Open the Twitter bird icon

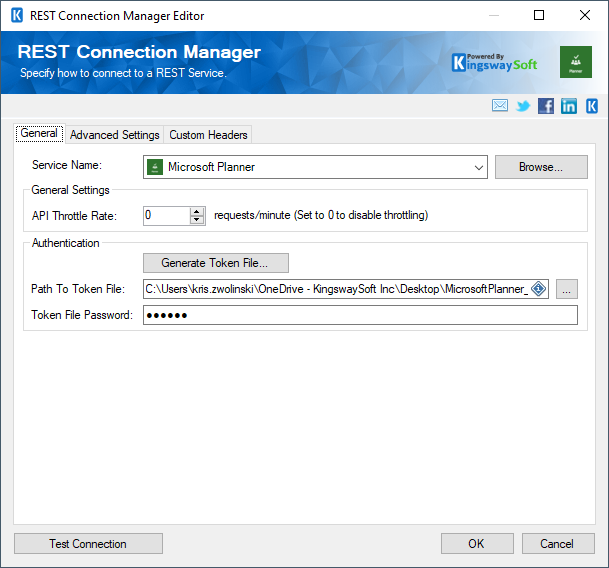tap(523, 106)
